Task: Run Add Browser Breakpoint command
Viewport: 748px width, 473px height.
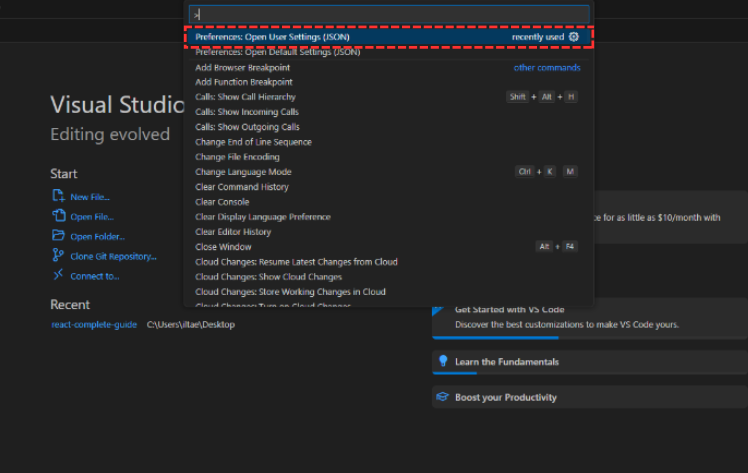Action: coord(389,67)
